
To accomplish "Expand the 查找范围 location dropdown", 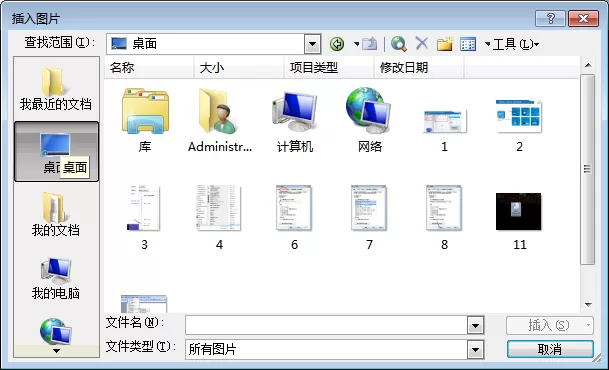I will click(312, 44).
